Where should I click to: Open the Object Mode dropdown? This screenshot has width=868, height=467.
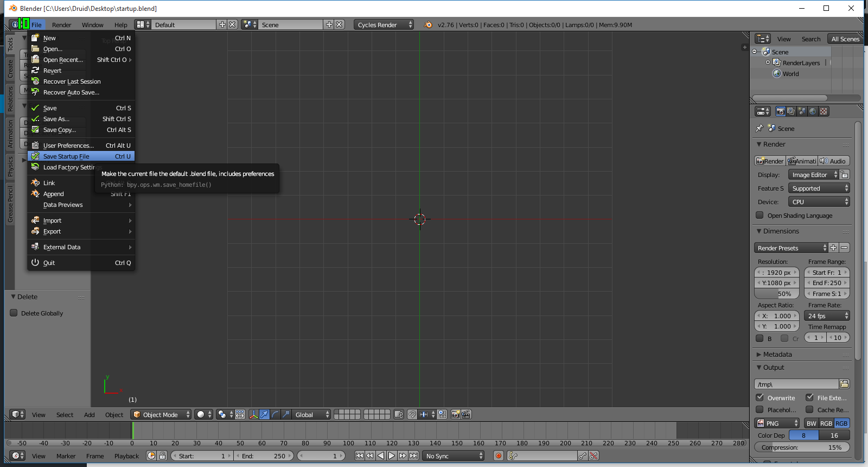pos(161,414)
